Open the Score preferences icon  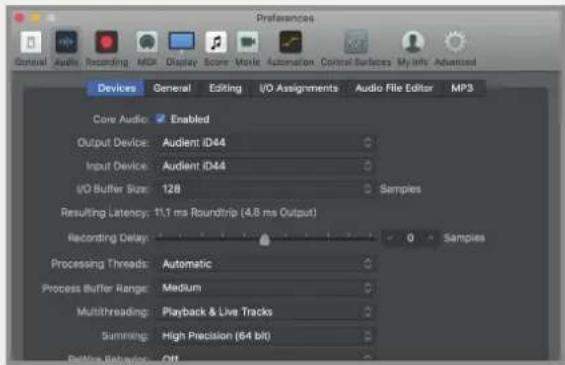[216, 43]
